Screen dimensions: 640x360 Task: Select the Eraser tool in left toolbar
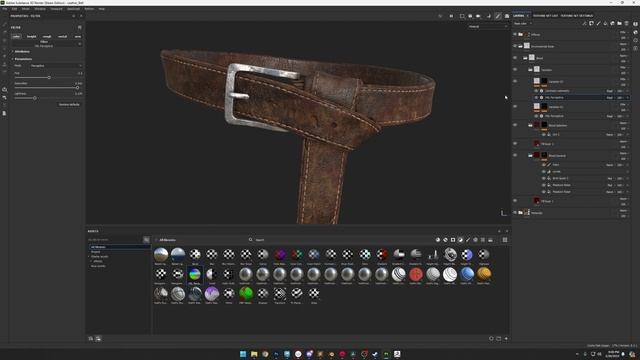[4, 33]
